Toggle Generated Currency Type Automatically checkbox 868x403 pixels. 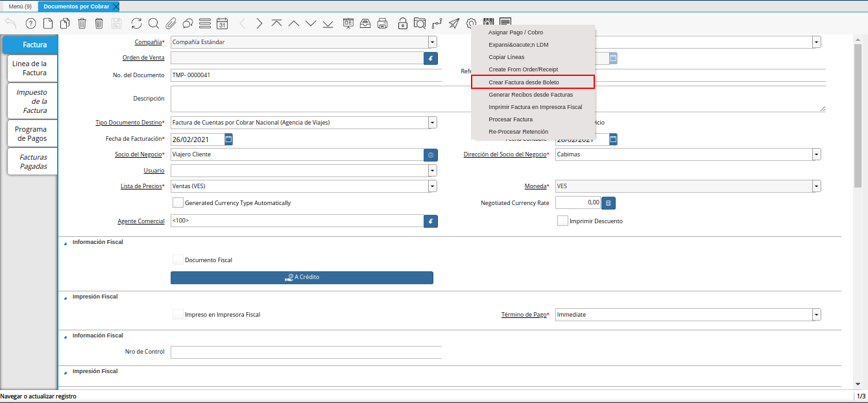pos(178,202)
